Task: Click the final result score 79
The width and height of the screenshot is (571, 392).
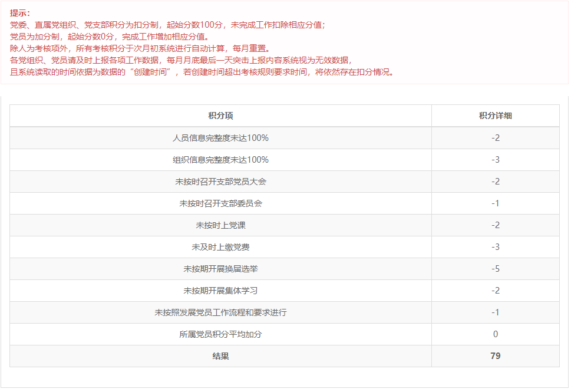Action: [x=495, y=356]
